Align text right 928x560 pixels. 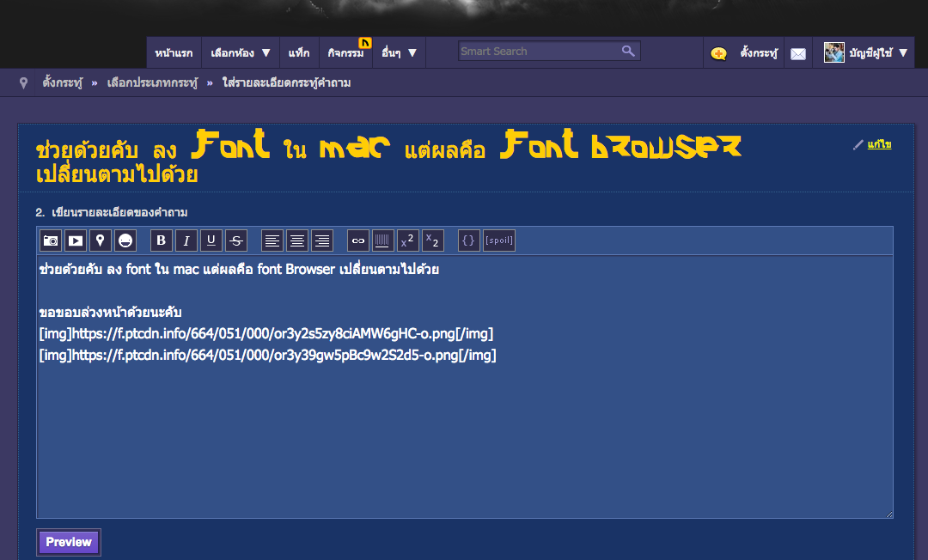(x=322, y=240)
